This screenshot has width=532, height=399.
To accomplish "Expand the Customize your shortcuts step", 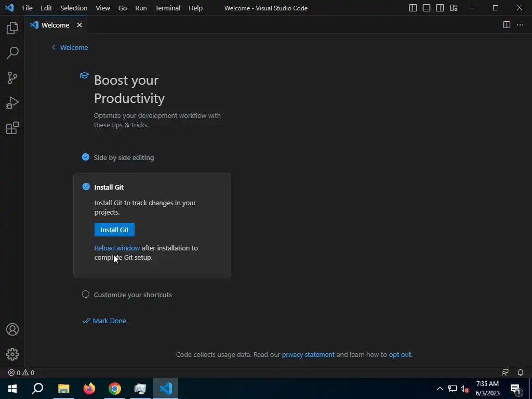I will (132, 295).
